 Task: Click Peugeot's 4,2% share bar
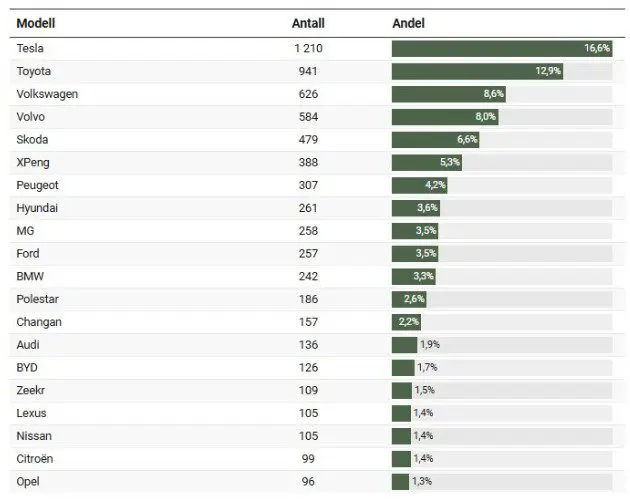tap(418, 185)
